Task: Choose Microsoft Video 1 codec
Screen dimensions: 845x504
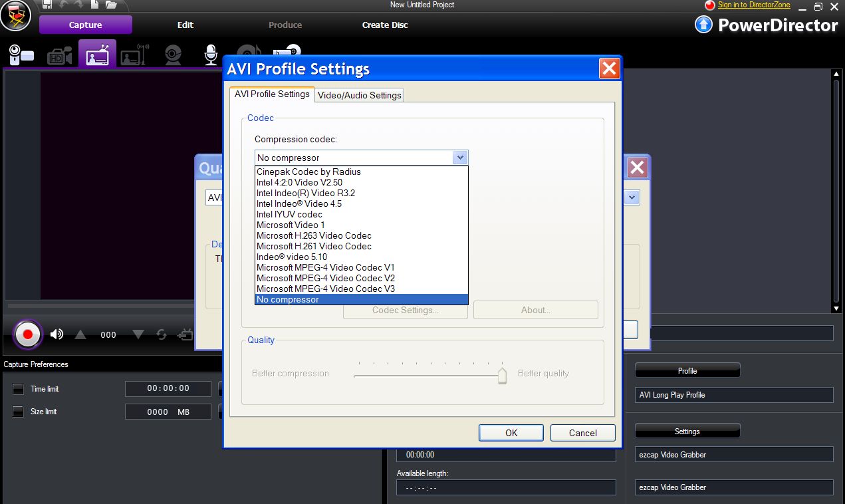Action: coord(362,225)
